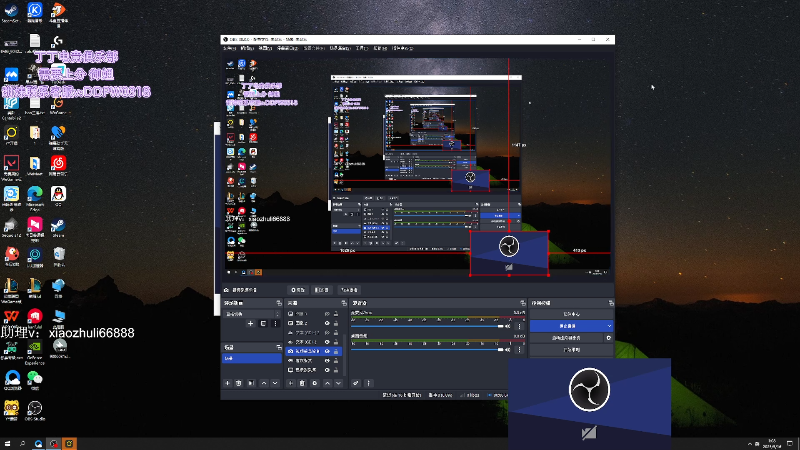Image resolution: width=800 pixels, height=450 pixels.
Task: Open WeChat desktop icon
Action: coord(35,380)
